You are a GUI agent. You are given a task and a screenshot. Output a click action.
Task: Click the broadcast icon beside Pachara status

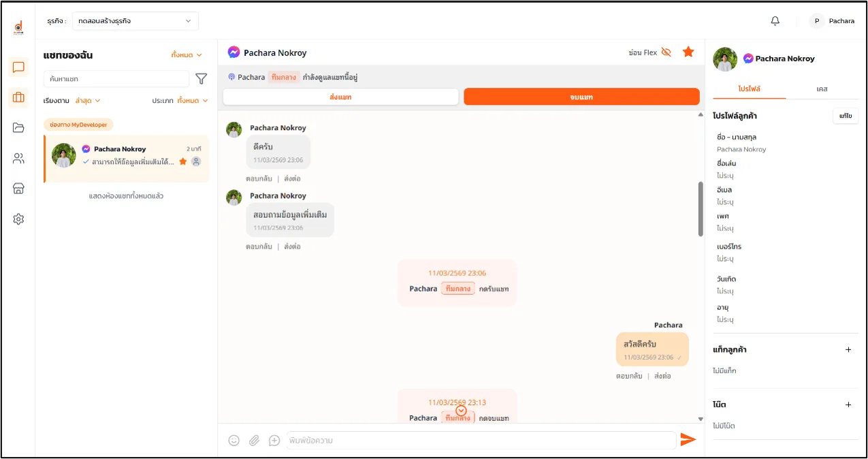[x=231, y=77]
